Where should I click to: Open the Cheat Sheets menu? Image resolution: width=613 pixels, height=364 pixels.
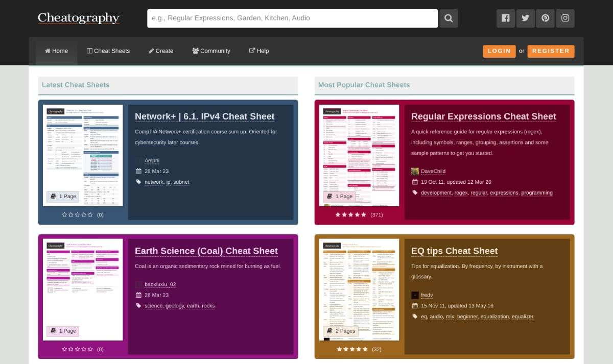(x=108, y=51)
